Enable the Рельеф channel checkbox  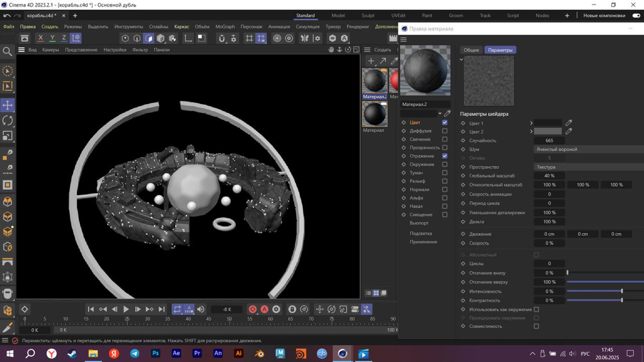pos(444,181)
